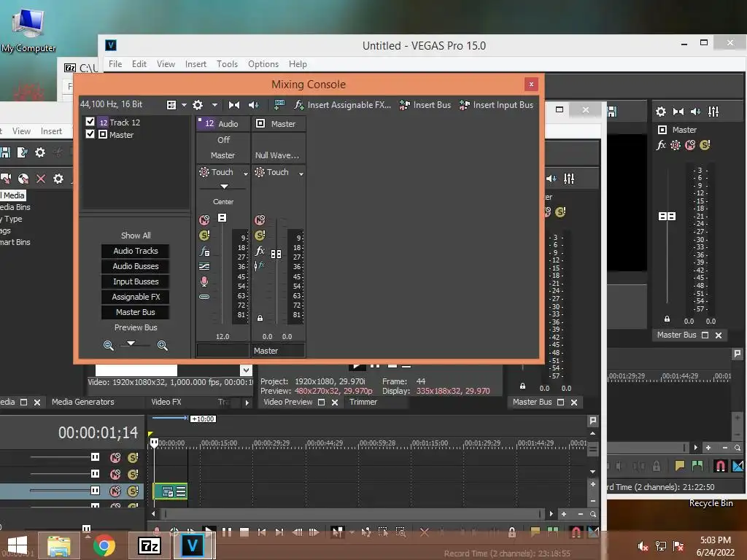747x560 pixels.
Task: Click the fx icon in right Master Bus panel
Action: pyautogui.click(x=661, y=145)
